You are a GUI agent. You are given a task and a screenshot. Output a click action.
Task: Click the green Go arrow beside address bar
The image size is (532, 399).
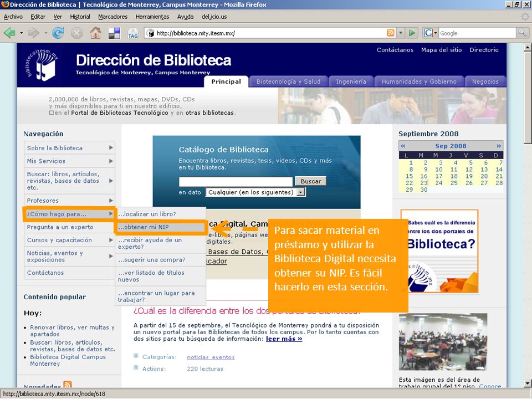coord(412,33)
